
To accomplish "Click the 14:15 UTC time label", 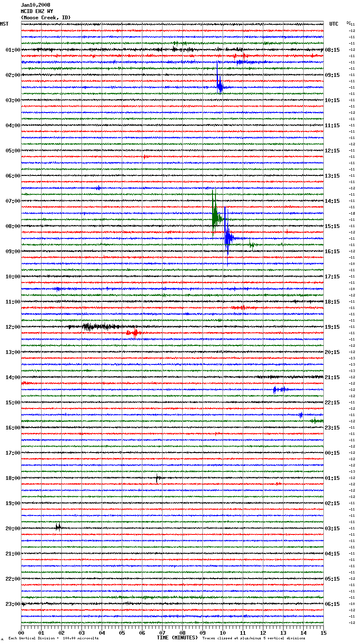I will click(332, 201).
